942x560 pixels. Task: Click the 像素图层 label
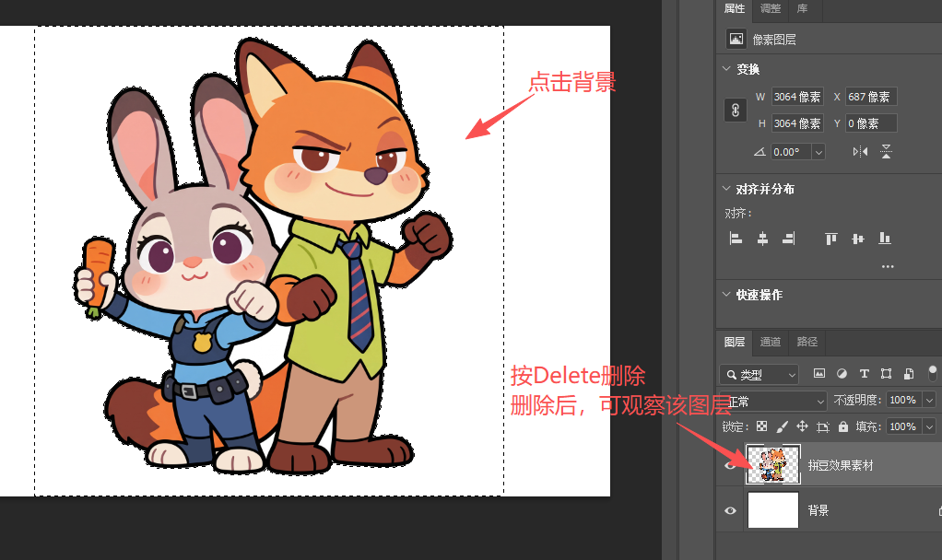774,40
